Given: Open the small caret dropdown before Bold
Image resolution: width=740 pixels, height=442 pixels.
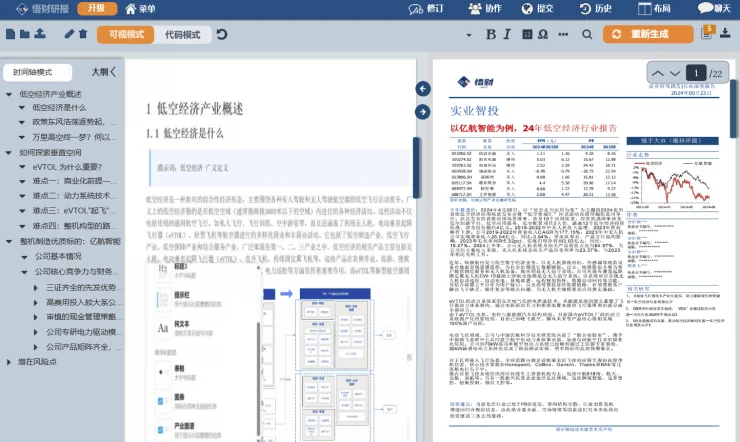Looking at the screenshot, I should (469, 35).
